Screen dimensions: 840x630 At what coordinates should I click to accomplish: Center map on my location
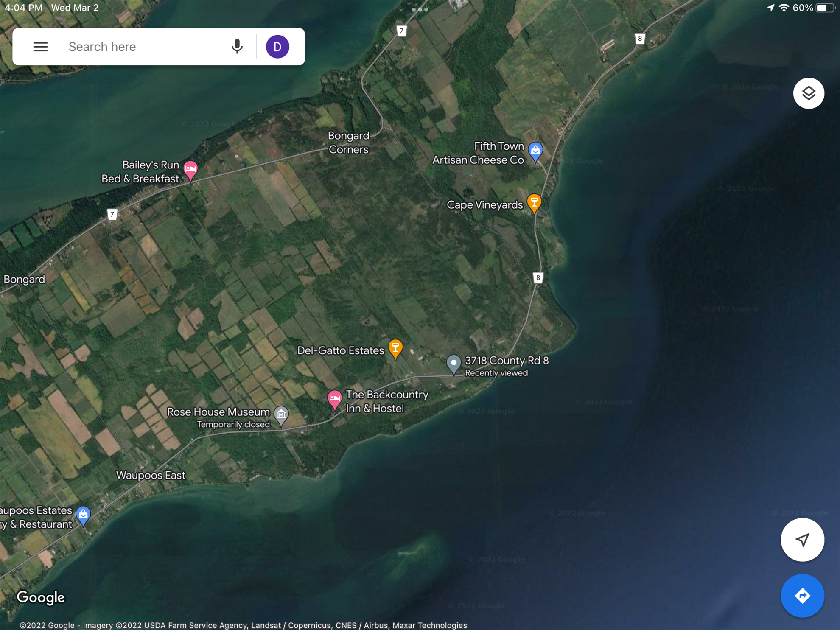802,540
